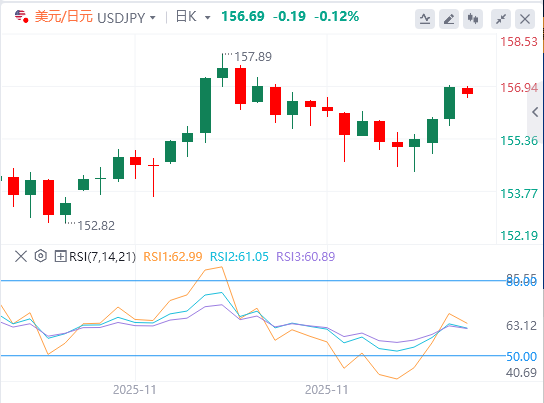This screenshot has width=544, height=403.
Task: Remove the RSI indicator with its X icon
Action: [21, 257]
